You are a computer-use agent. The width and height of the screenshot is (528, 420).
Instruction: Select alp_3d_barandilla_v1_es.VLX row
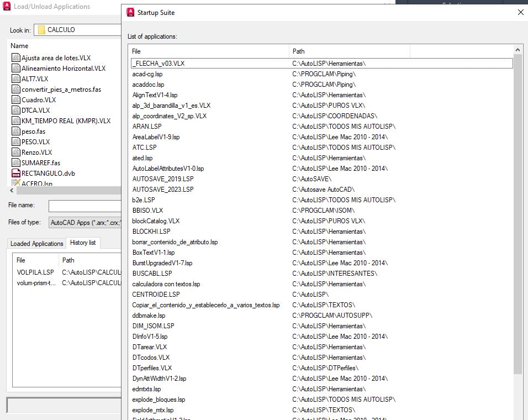pyautogui.click(x=321, y=106)
